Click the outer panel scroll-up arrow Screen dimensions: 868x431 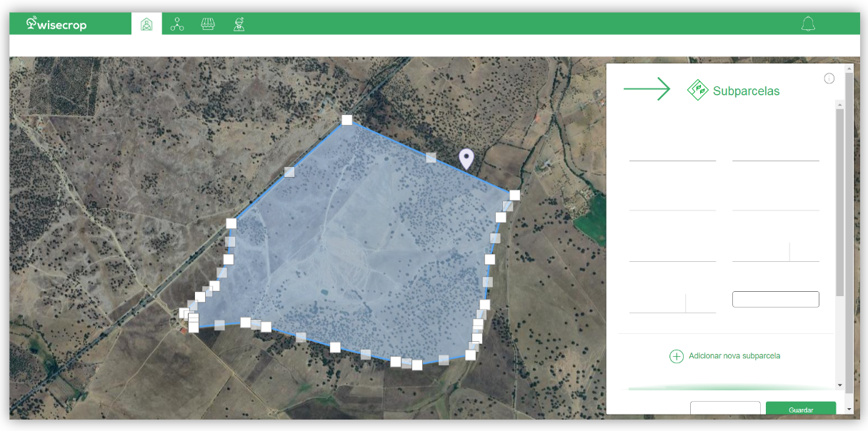coord(849,69)
